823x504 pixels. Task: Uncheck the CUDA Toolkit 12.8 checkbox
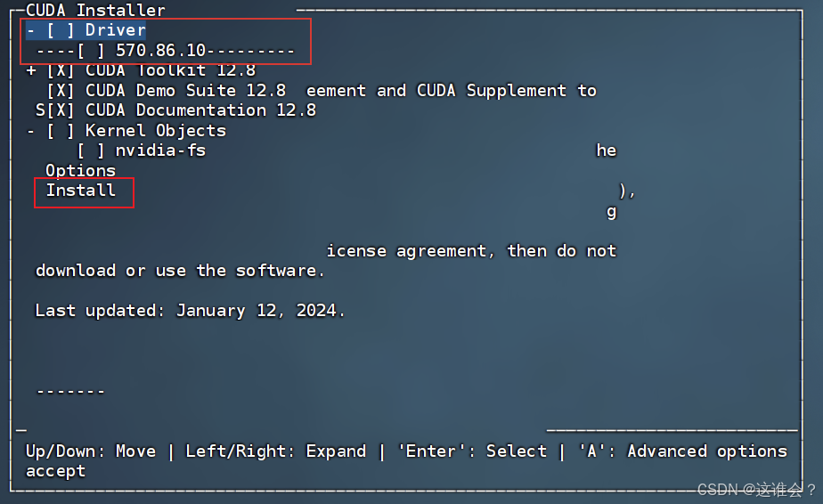pos(61,70)
